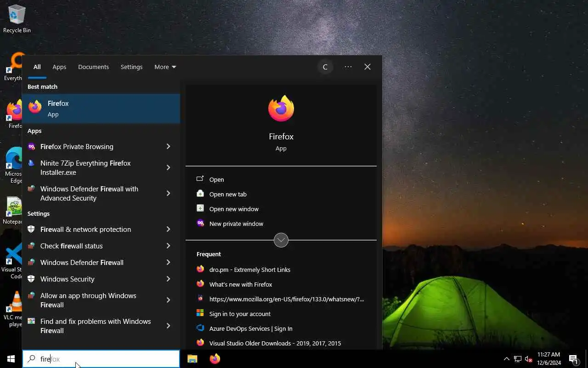Click Show desktop strip at taskbar edge
The height and width of the screenshot is (368, 588).
coord(587,359)
